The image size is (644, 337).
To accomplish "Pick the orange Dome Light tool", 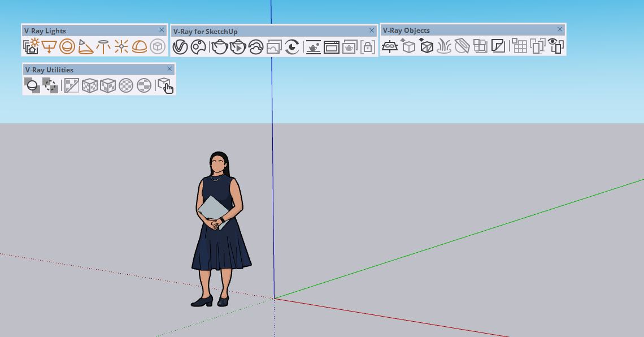I will [139, 46].
